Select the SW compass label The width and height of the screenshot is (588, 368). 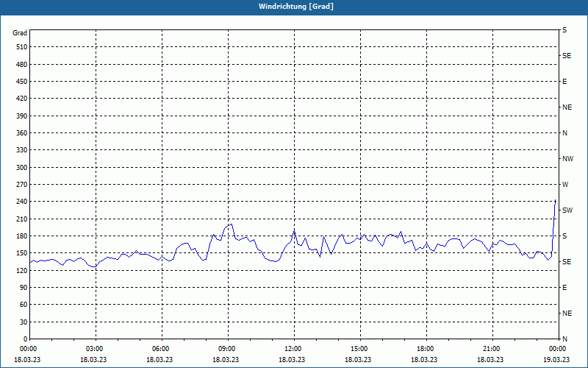coord(567,210)
